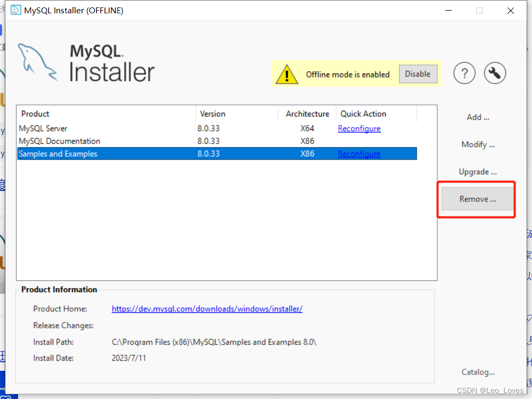Click Remove to uninstall the selected product
The height and width of the screenshot is (399, 532).
pos(476,199)
